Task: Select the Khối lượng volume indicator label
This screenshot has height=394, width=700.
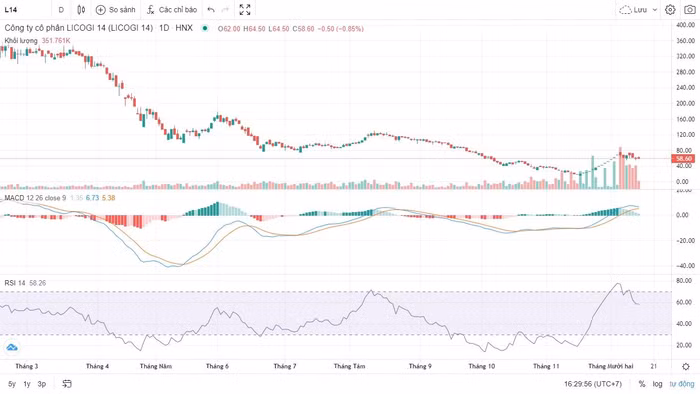Action: pyautogui.click(x=21, y=41)
